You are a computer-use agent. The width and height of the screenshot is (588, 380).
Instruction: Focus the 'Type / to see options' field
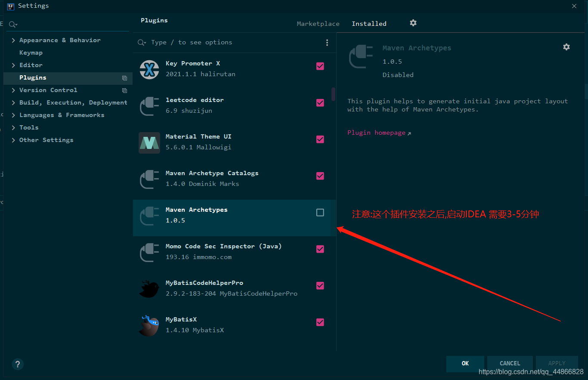click(x=235, y=42)
